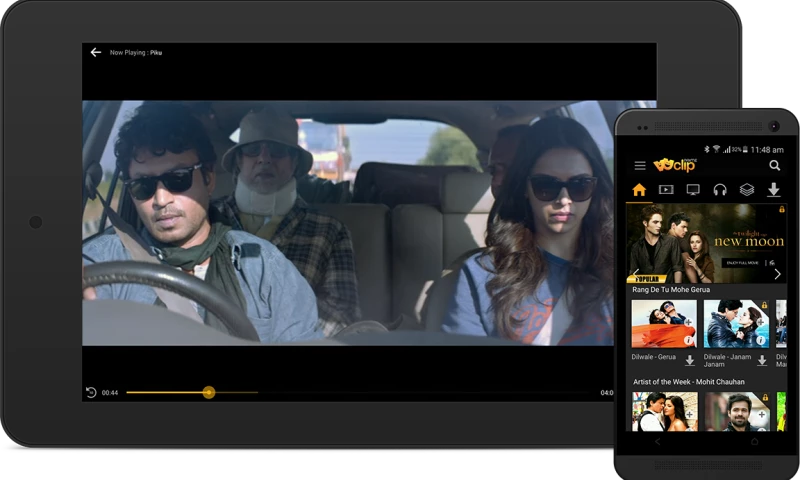Open search with the magnifier icon
This screenshot has width=800, height=480.
point(774,166)
